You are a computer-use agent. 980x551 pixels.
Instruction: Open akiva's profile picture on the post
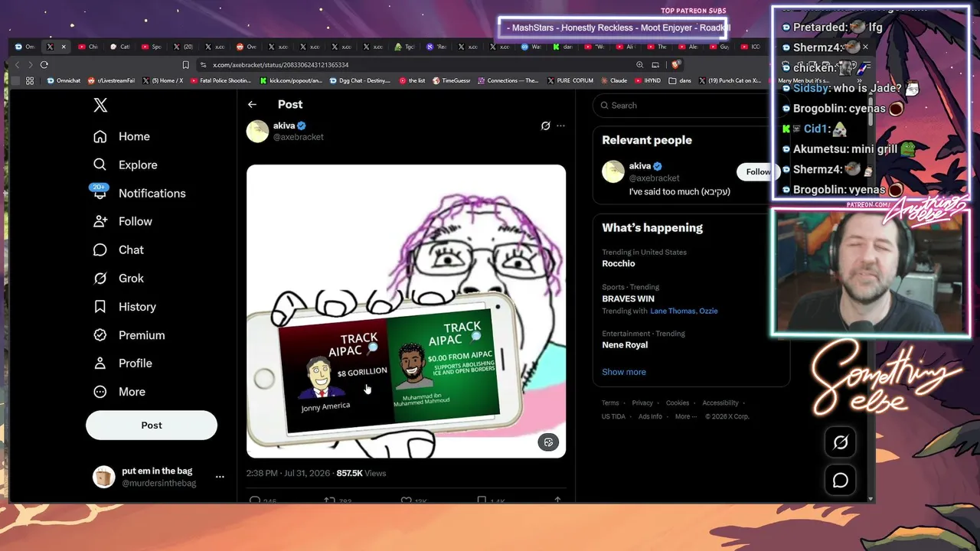pos(257,131)
